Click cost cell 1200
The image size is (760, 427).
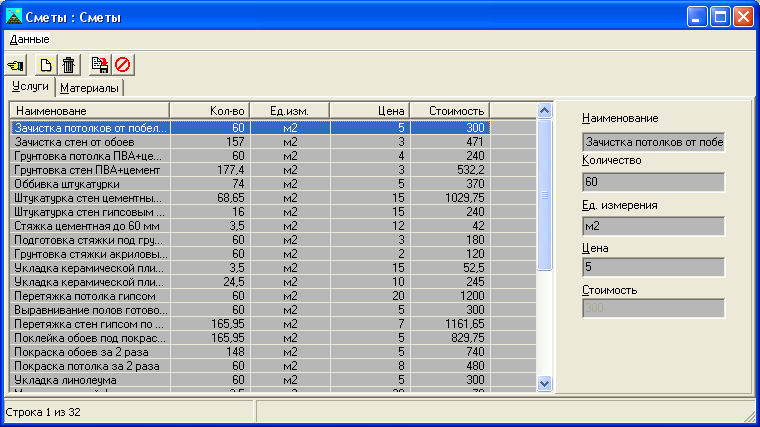pos(450,296)
